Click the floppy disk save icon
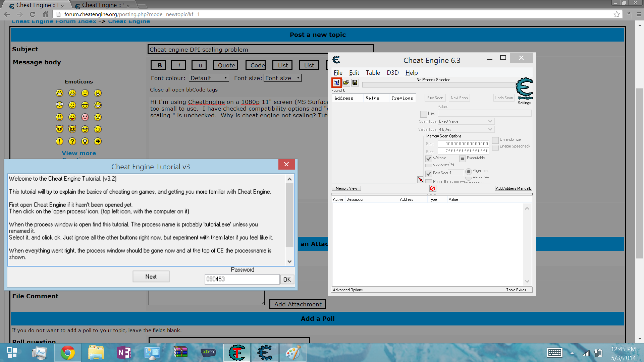This screenshot has height=362, width=644. tap(355, 82)
